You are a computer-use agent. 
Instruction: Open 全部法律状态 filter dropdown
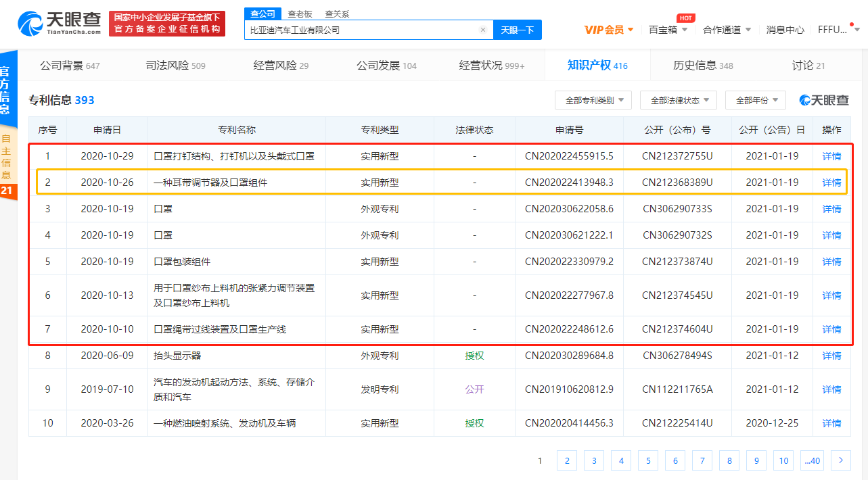coord(678,100)
